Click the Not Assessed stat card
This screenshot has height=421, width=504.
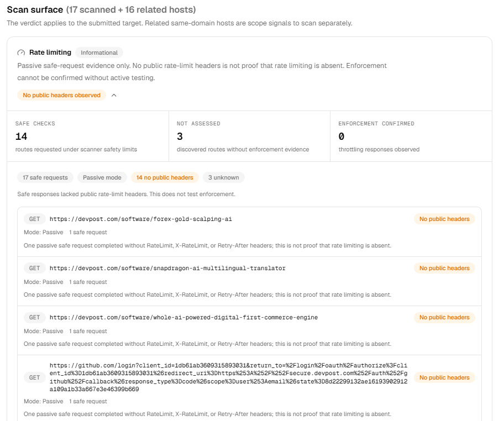click(249, 136)
